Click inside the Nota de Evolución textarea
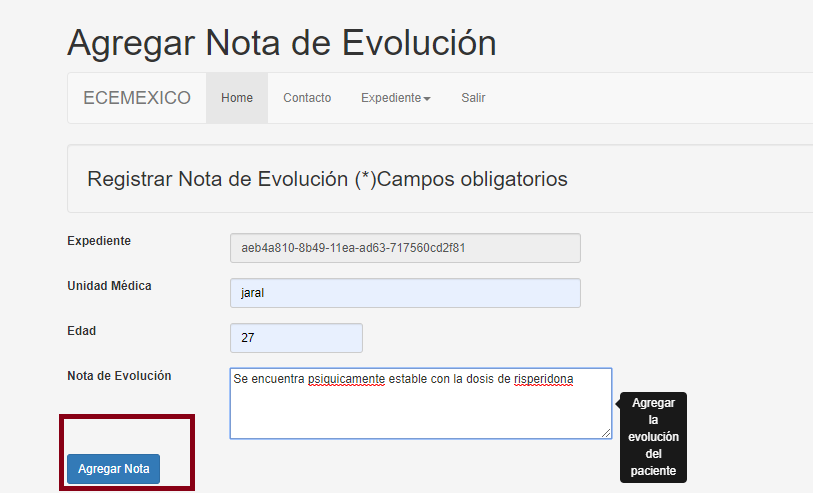828x493 pixels. [421, 403]
